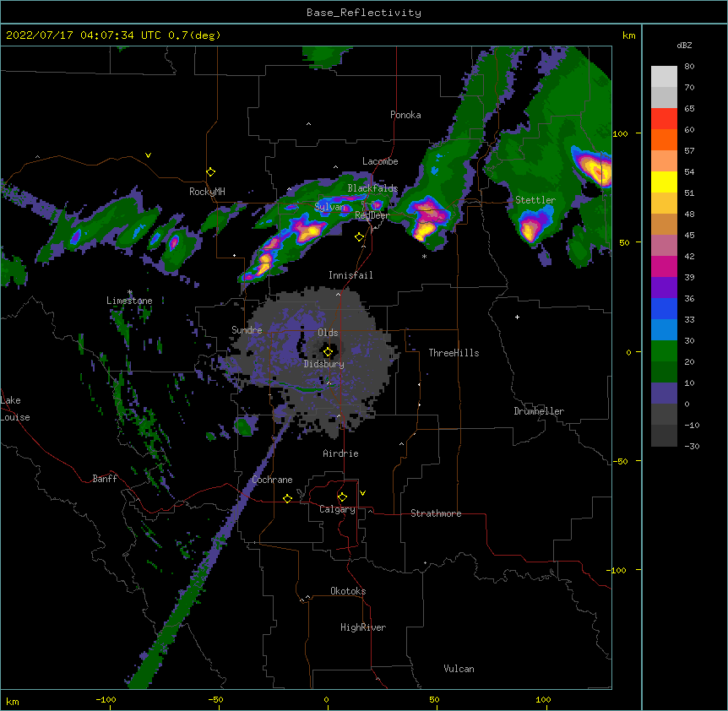Pick the white 70–80 dBZ legend swatch
The image size is (728, 711).
pyautogui.click(x=664, y=77)
